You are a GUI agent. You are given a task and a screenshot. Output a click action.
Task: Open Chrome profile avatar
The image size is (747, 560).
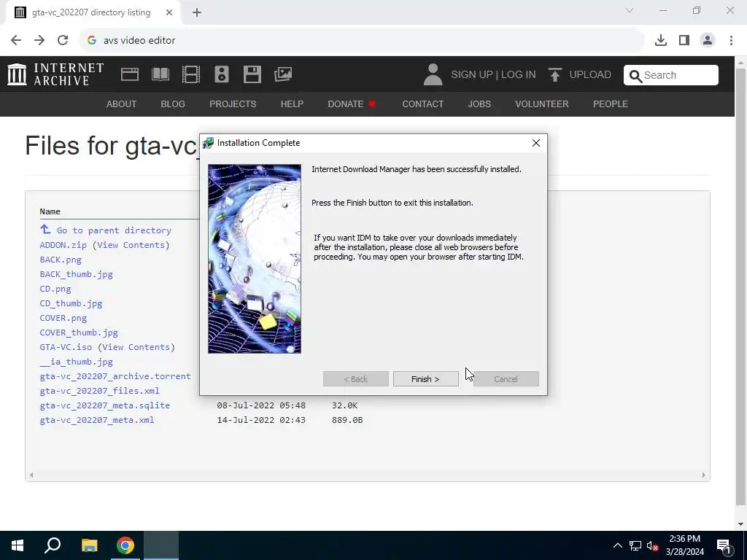point(708,41)
